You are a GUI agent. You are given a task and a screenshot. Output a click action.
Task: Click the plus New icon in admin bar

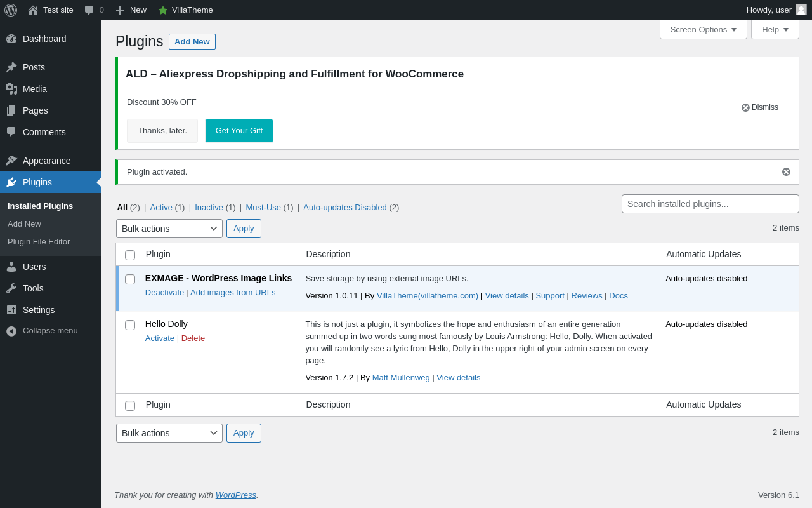tap(120, 10)
